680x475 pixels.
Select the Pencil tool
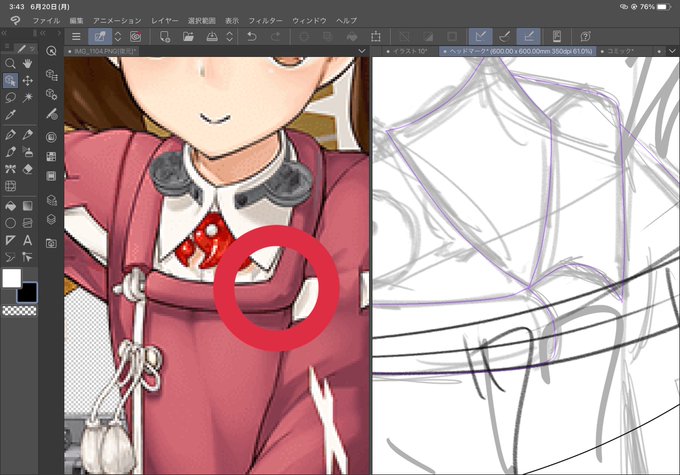[x=27, y=134]
